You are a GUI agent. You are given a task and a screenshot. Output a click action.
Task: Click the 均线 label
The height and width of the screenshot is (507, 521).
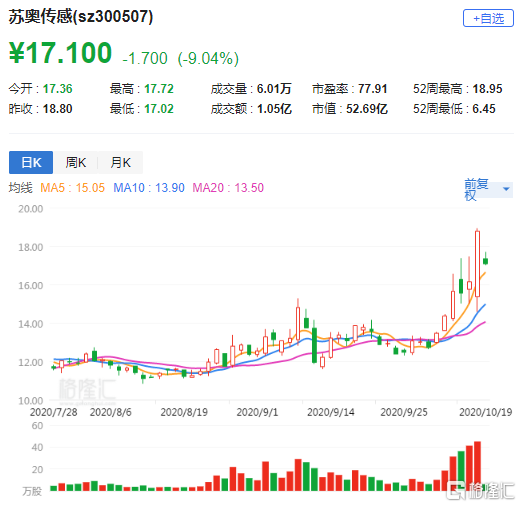20,188
